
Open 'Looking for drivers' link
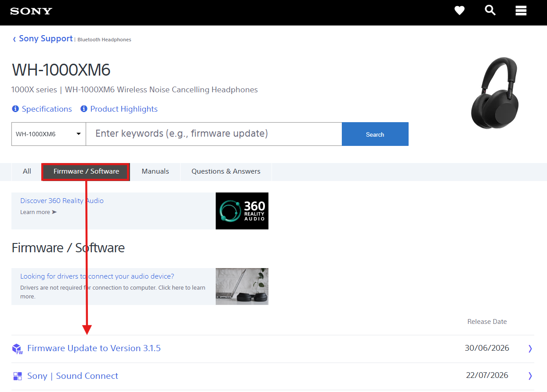(x=97, y=276)
